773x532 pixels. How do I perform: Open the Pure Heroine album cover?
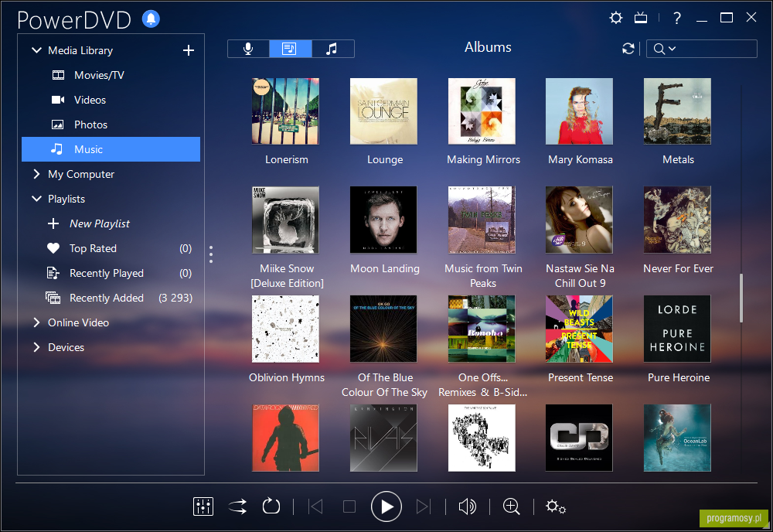tap(677, 329)
